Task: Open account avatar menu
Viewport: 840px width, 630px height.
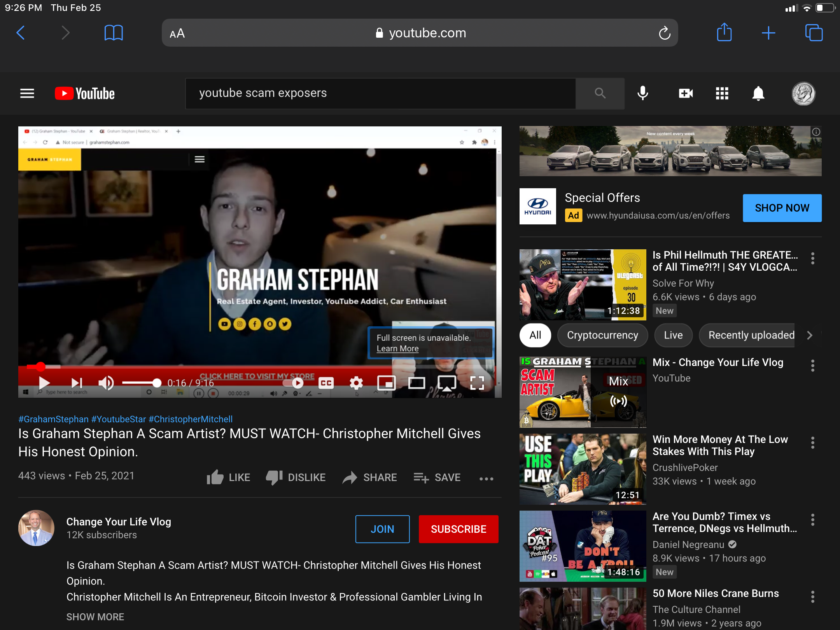Action: (x=803, y=93)
